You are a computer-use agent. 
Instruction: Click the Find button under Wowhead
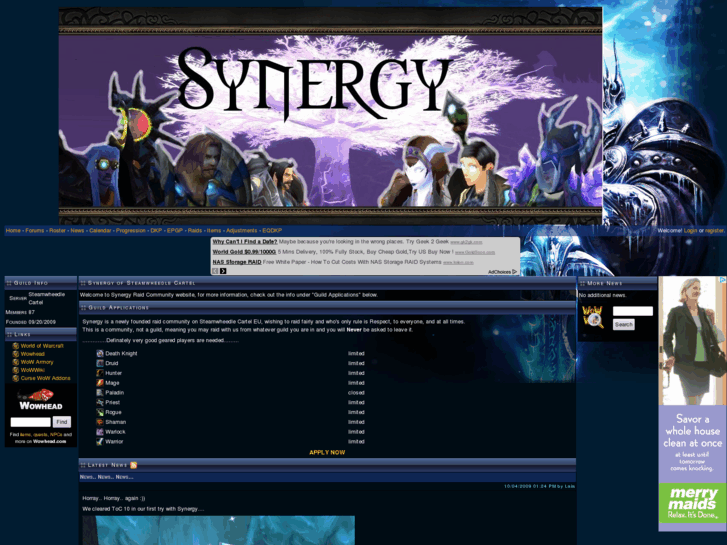pos(62,422)
